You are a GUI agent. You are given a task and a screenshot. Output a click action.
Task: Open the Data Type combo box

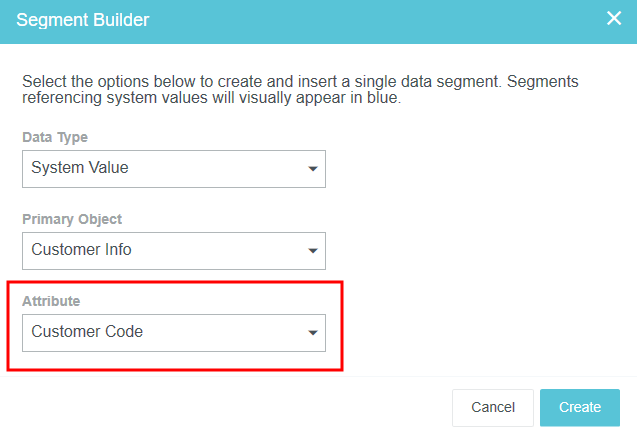click(x=173, y=169)
